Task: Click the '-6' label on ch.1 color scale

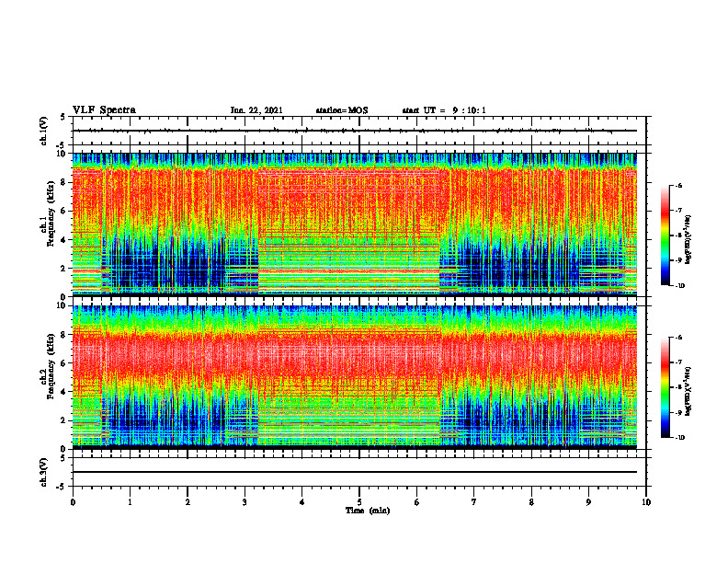Action: [x=678, y=186]
